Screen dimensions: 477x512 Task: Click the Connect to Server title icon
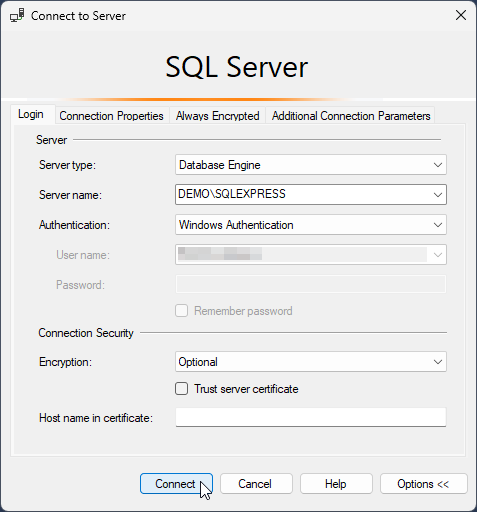(x=17, y=16)
